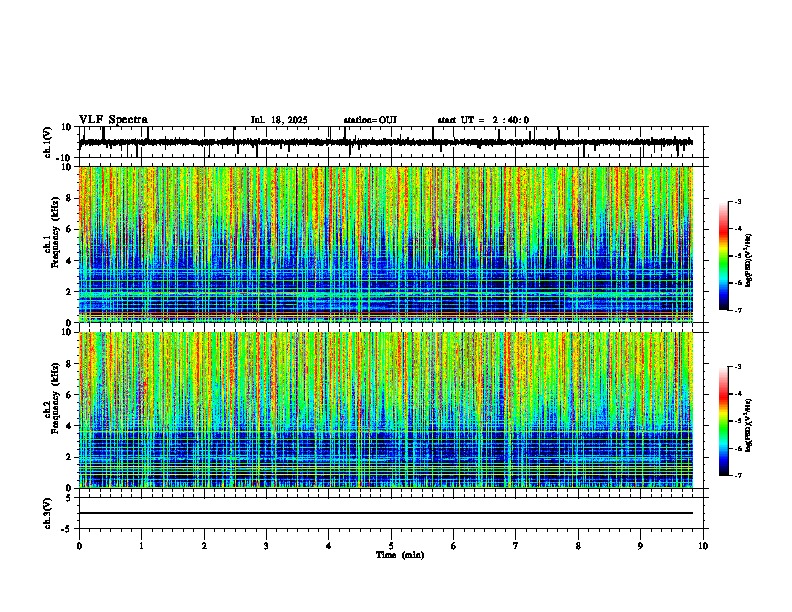792x612 pixels.
Task: Click the ch.1 waveform trace at the top
Action: pos(386,142)
